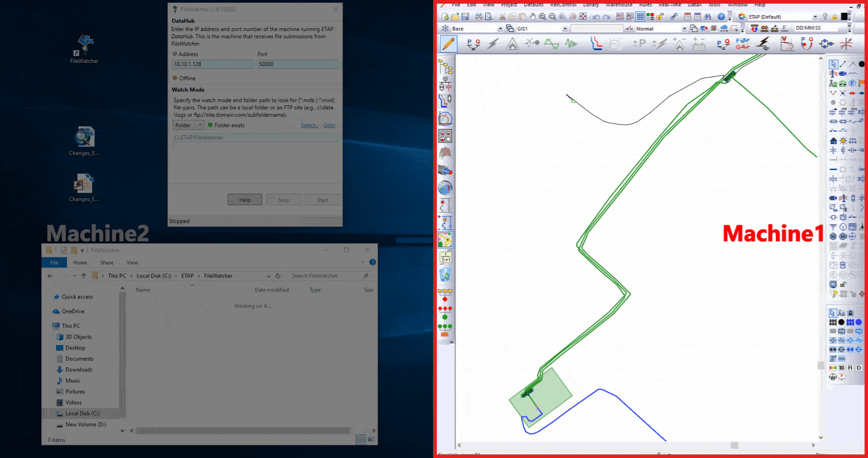
Task: Click the Transient Stability waveform icon
Action: pos(571,43)
